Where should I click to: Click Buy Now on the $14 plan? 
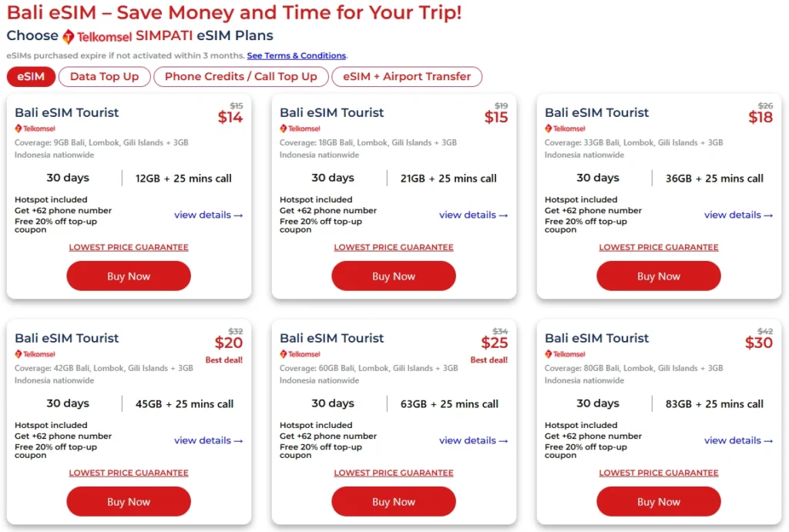[x=128, y=276]
